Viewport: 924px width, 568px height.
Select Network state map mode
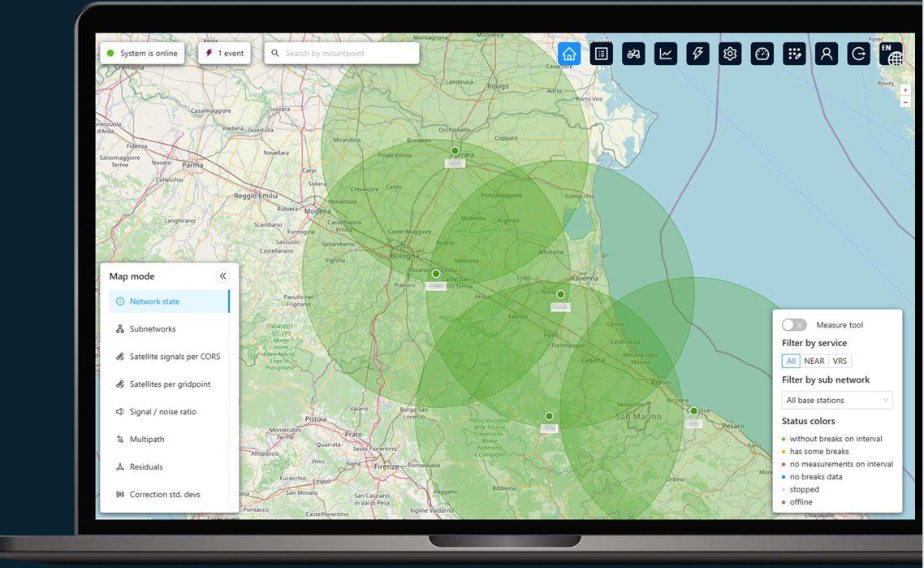(169, 301)
